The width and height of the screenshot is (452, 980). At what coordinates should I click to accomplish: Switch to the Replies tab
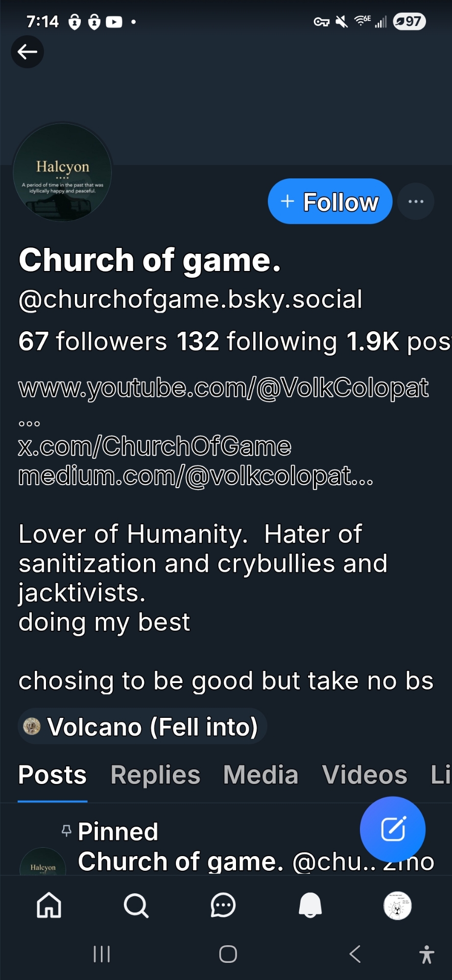point(155,775)
